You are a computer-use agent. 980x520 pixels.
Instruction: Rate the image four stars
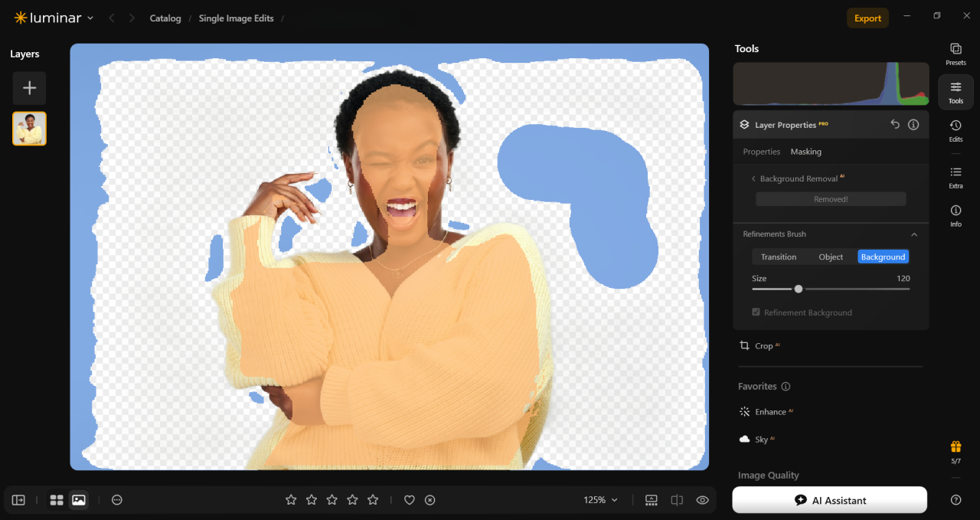coord(352,500)
